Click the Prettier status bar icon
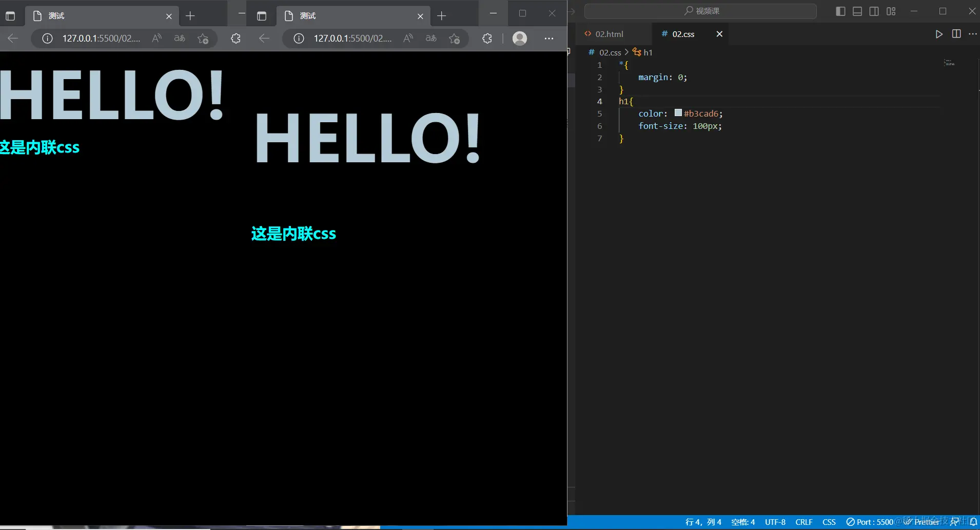980x530 pixels. pos(922,522)
